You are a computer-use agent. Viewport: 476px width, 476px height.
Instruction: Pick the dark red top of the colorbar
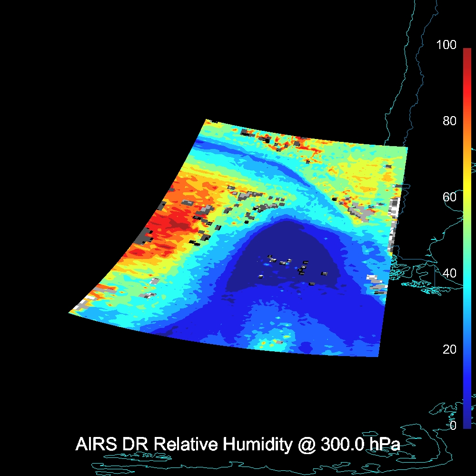tap(467, 52)
